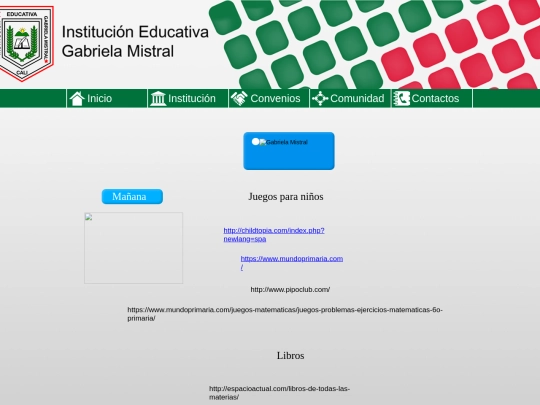The width and height of the screenshot is (540, 405).
Task: Click the Institución Educativa Gabriela Mistral title
Action: click(x=135, y=41)
